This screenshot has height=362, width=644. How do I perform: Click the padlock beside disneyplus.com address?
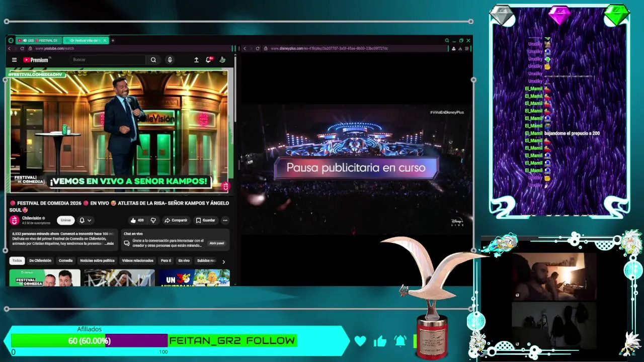tap(265, 49)
